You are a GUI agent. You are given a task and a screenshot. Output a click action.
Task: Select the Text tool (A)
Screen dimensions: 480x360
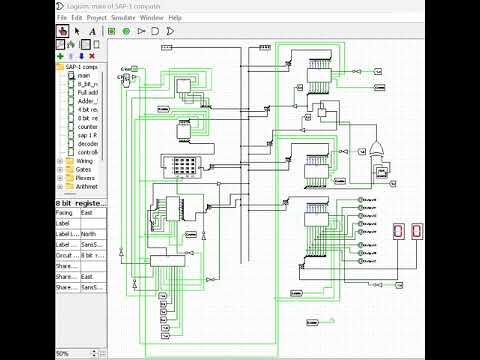click(x=92, y=31)
